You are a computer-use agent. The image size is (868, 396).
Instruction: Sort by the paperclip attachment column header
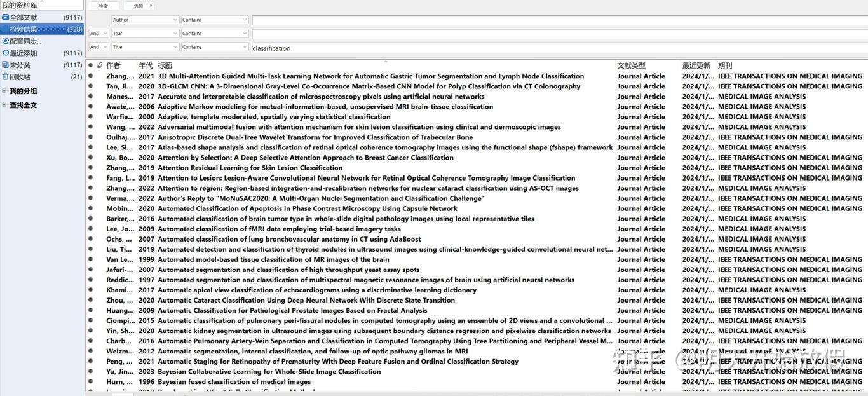pyautogui.click(x=100, y=65)
